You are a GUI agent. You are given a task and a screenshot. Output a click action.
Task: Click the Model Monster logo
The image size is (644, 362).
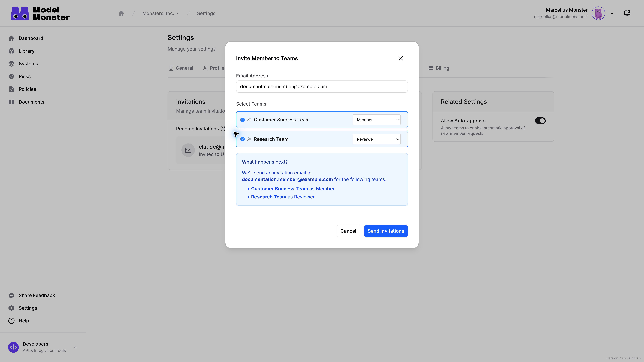(x=40, y=13)
